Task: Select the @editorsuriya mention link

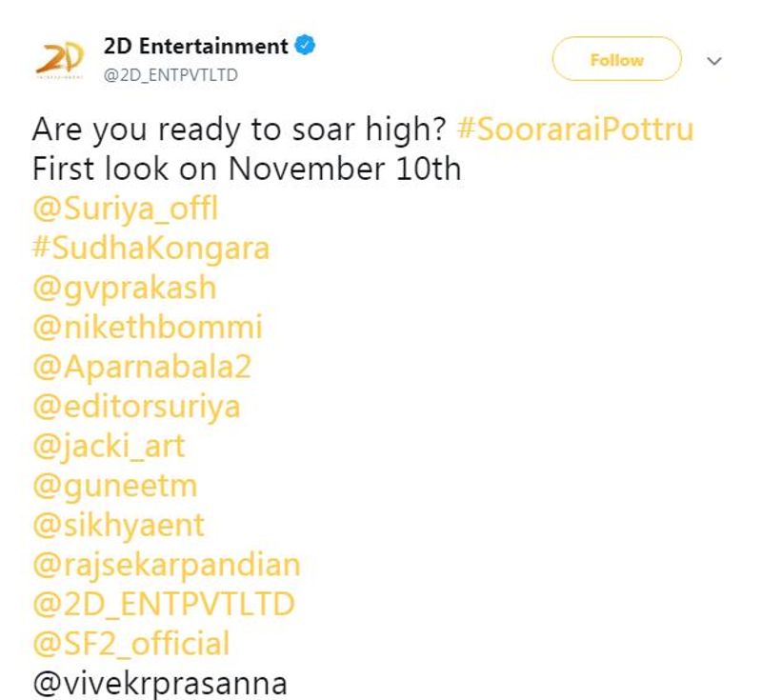Action: [x=135, y=407]
